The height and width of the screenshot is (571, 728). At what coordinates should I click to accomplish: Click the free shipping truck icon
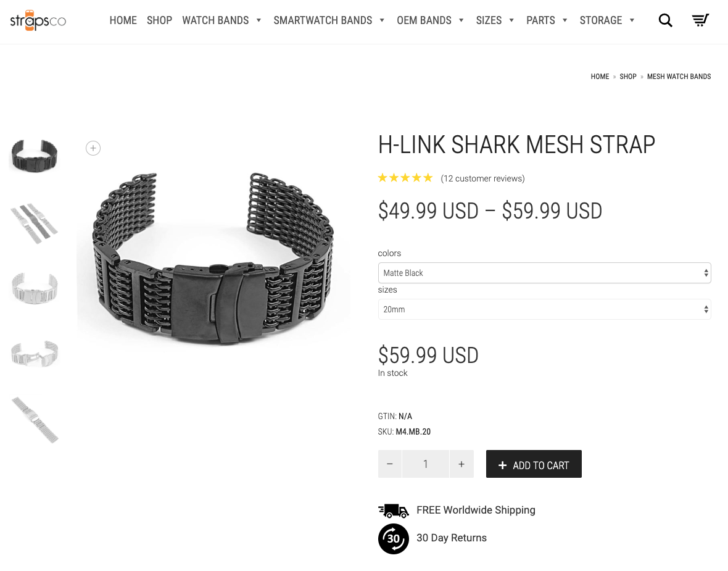pos(393,511)
